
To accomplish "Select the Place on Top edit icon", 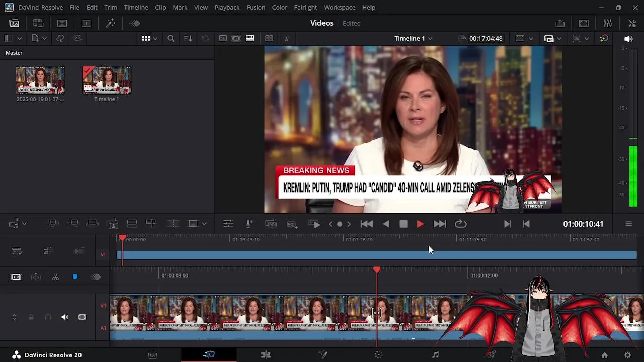I will click(132, 223).
